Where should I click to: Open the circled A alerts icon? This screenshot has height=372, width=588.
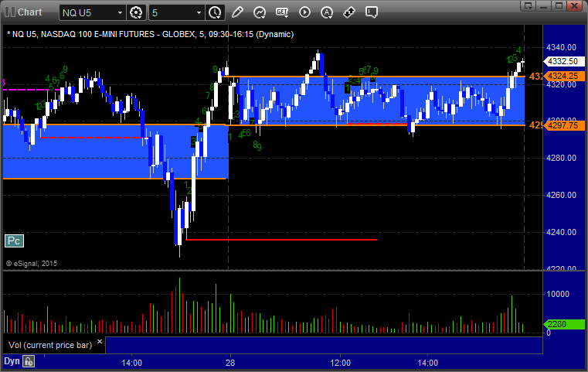[x=327, y=12]
